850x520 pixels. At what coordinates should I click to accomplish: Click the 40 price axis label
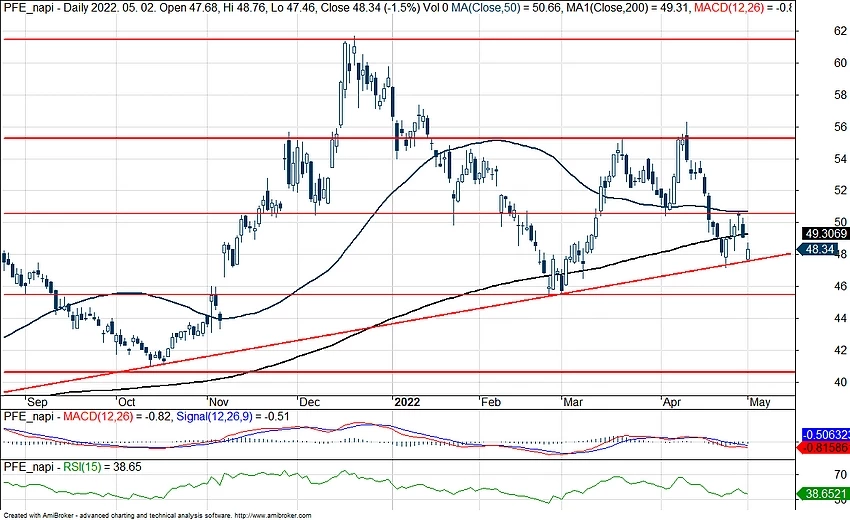tap(840, 382)
